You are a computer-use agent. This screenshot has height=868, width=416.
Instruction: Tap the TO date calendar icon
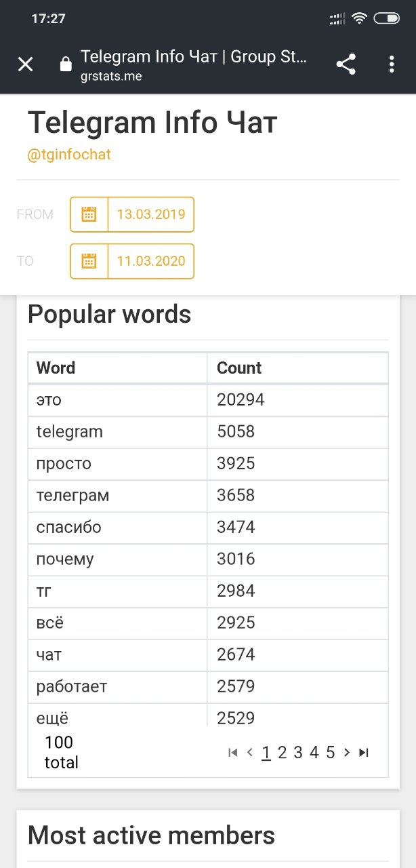point(89,261)
